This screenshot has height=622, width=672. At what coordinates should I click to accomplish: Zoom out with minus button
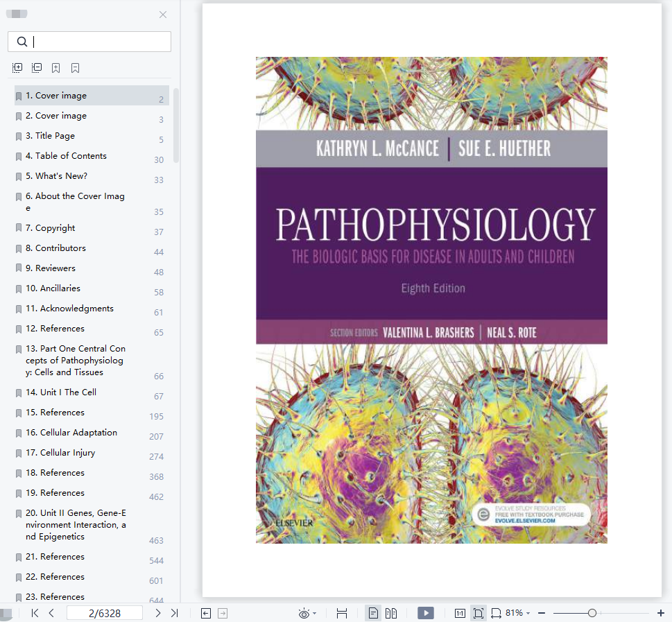pyautogui.click(x=542, y=613)
